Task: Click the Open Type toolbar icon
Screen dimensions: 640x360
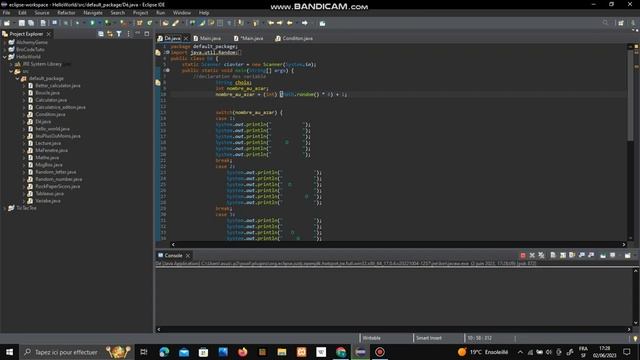Action: 165,23
